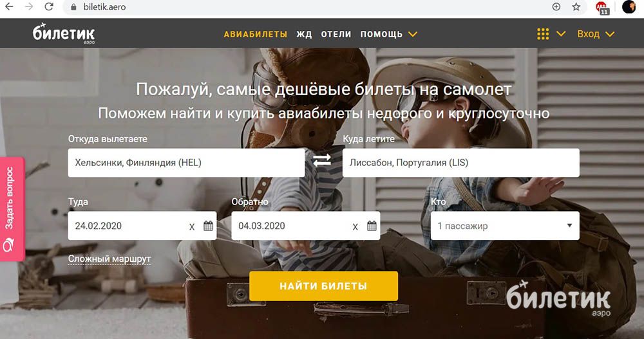Image resolution: width=644 pixels, height=339 pixels.
Task: Open the yellow grid apps menu
Action: pyautogui.click(x=543, y=34)
